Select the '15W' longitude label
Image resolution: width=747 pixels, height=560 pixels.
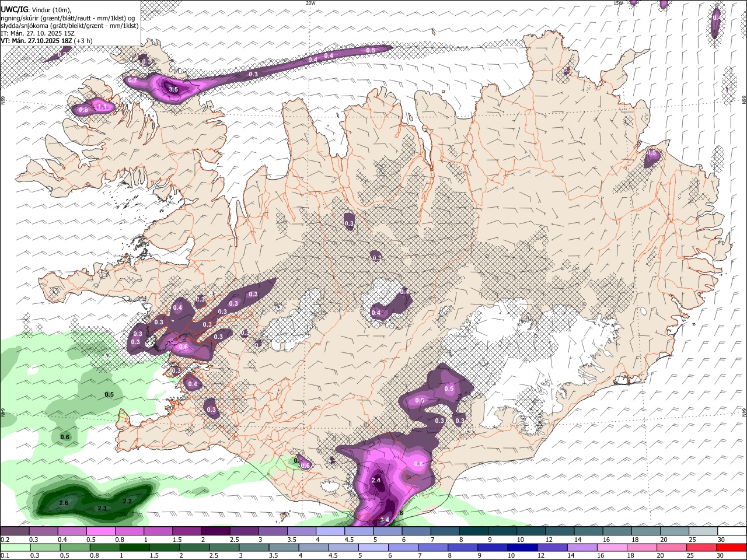click(618, 3)
